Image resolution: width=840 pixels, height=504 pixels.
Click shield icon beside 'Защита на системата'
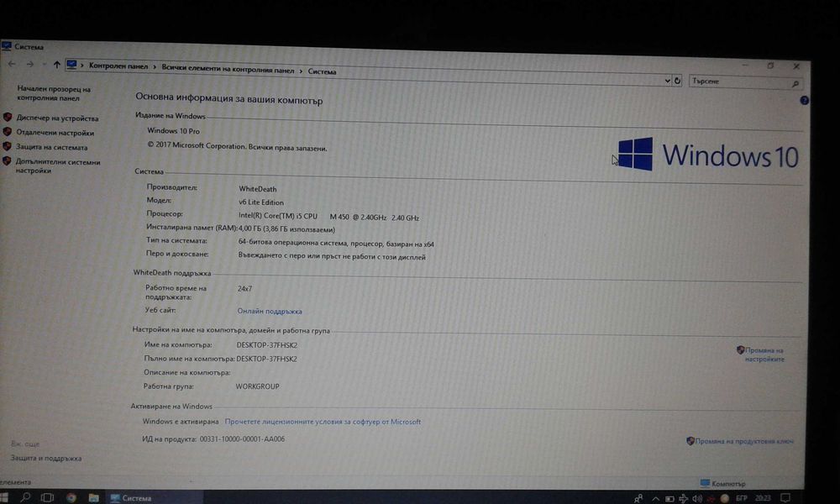pos(7,145)
